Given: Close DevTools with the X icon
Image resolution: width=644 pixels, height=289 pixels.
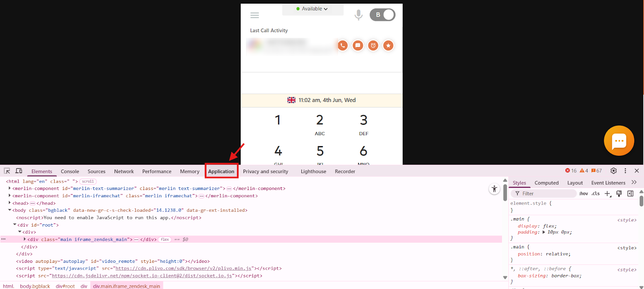Looking at the screenshot, I should [x=637, y=171].
